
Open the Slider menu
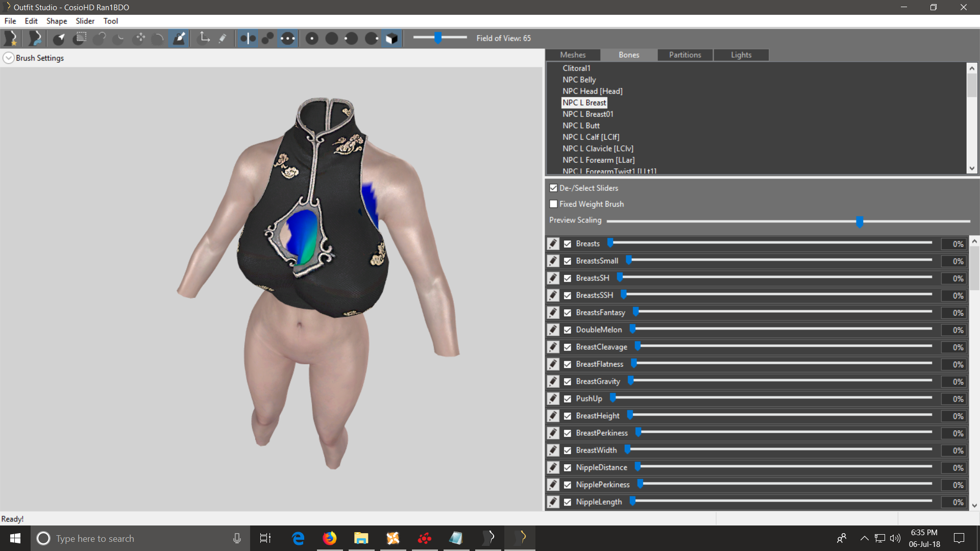click(85, 21)
